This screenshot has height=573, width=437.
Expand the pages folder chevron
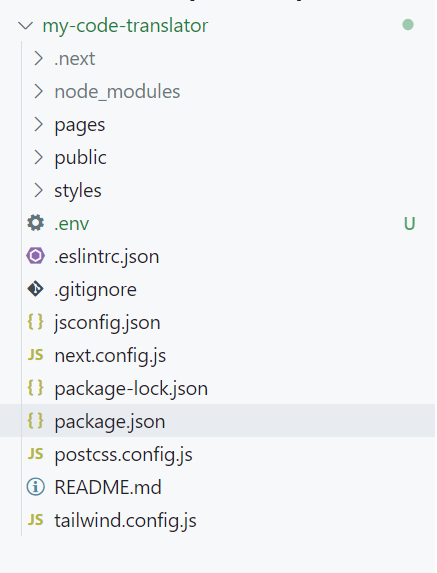38,124
